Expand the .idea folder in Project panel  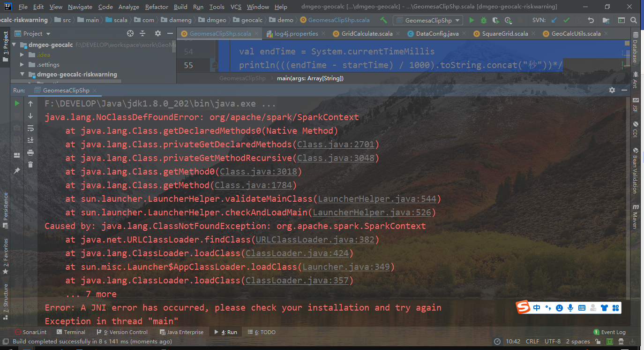(x=21, y=54)
